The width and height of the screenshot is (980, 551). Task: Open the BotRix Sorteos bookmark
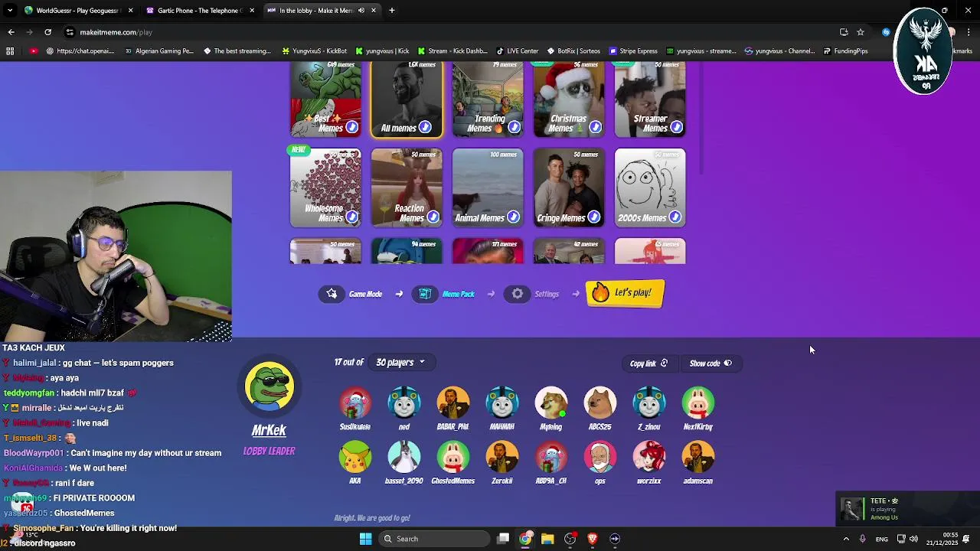[573, 51]
